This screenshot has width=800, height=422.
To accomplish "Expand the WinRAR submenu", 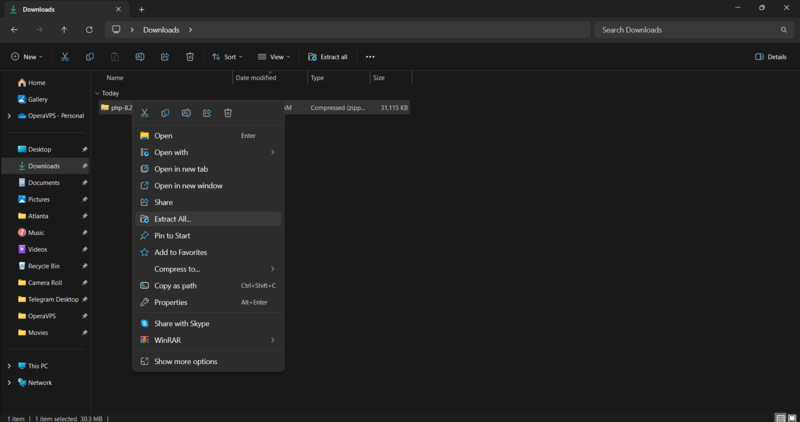I will coord(272,340).
